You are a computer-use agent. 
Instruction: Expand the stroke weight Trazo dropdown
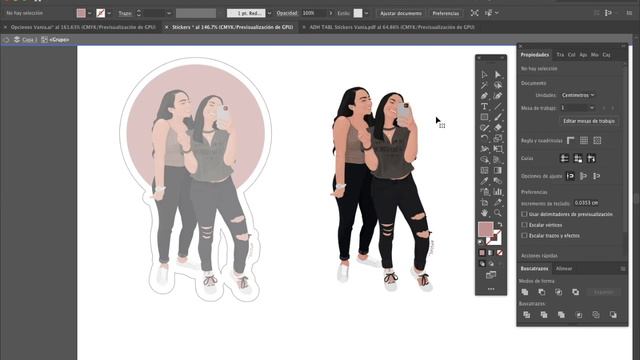point(169,13)
